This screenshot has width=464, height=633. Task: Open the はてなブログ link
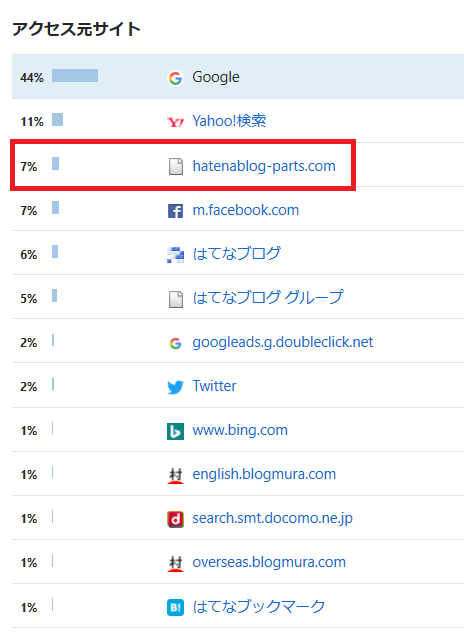coord(236,254)
